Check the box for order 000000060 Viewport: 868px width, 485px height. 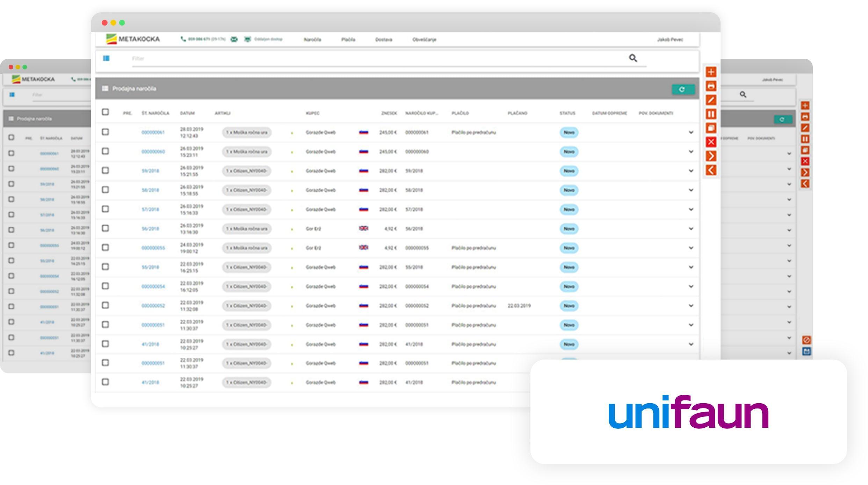coord(105,151)
